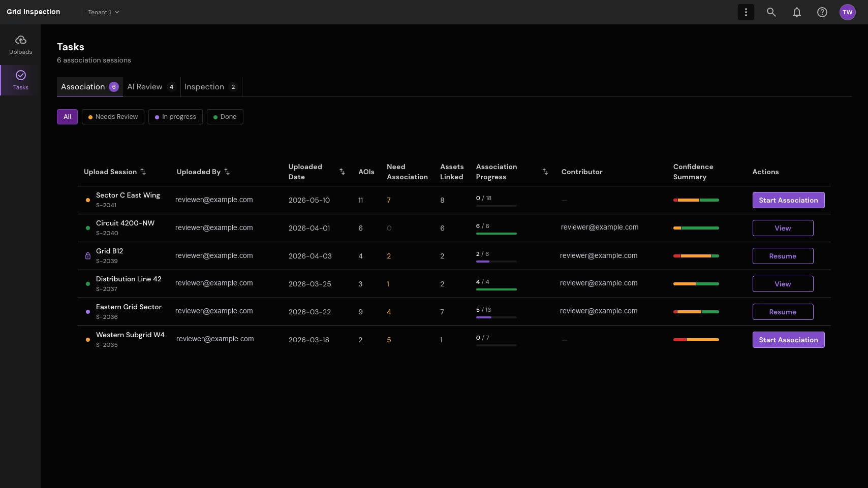
Task: View the Circuit 4200-NW session
Action: [x=783, y=228]
